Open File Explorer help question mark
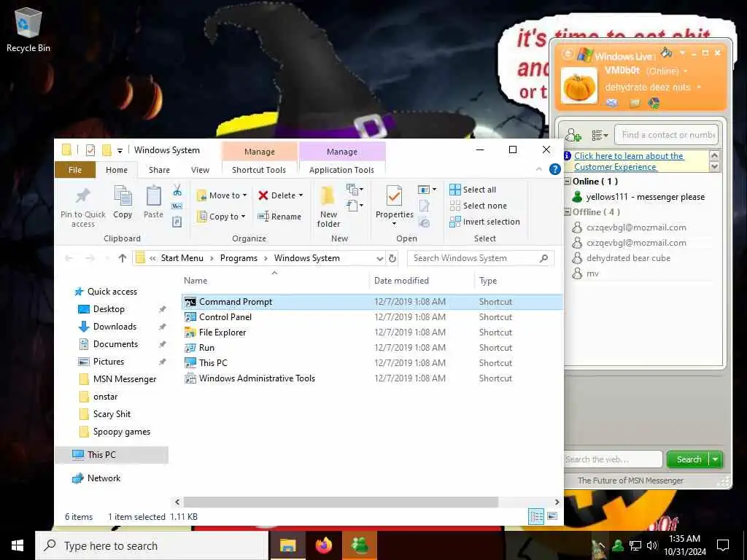 [554, 169]
